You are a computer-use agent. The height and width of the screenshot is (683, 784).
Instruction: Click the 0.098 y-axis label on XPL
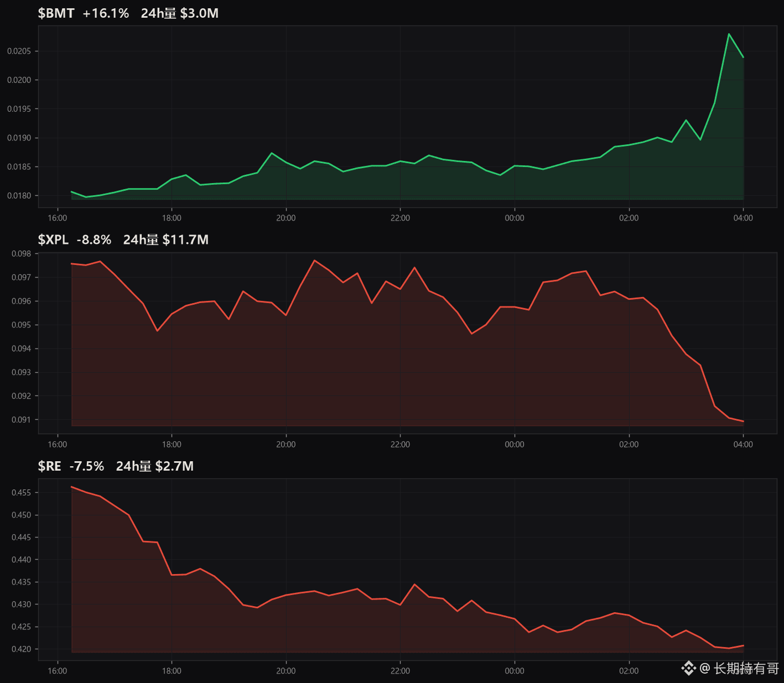22,254
